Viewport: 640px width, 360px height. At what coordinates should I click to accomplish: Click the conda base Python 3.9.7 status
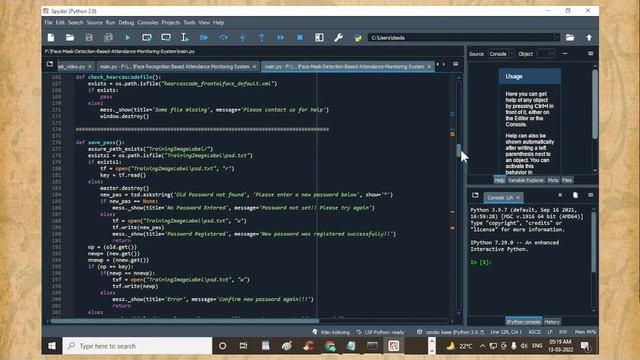point(450,332)
